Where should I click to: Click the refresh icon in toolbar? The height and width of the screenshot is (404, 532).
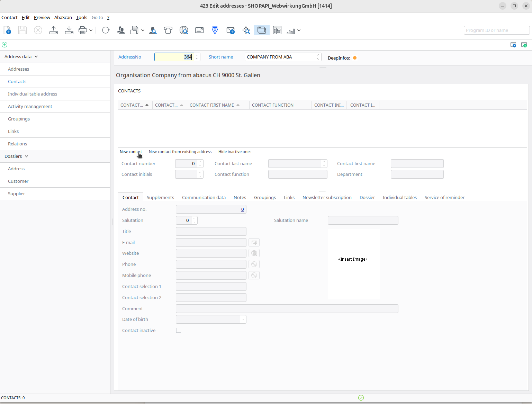coord(106,30)
